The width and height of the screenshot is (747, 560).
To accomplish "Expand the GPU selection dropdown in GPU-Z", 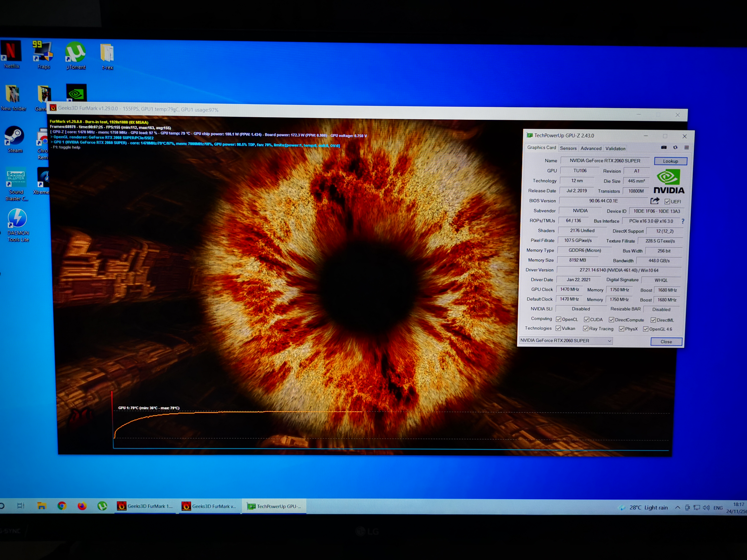I will 609,341.
